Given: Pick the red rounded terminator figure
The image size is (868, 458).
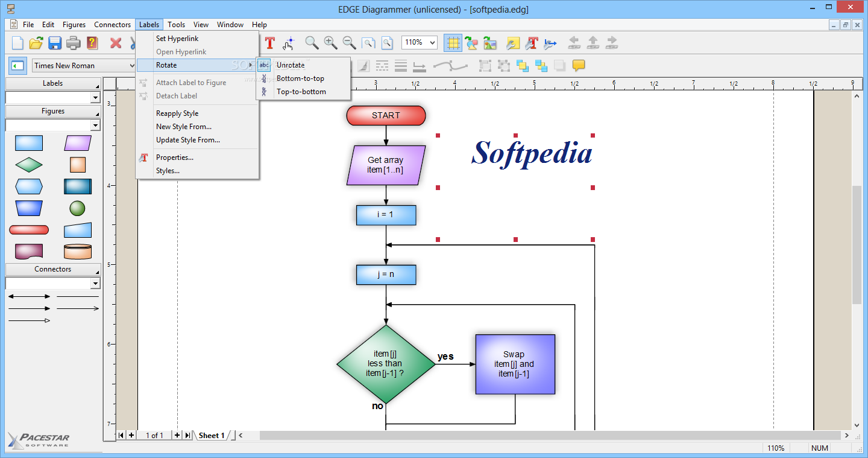Looking at the screenshot, I should pyautogui.click(x=29, y=230).
